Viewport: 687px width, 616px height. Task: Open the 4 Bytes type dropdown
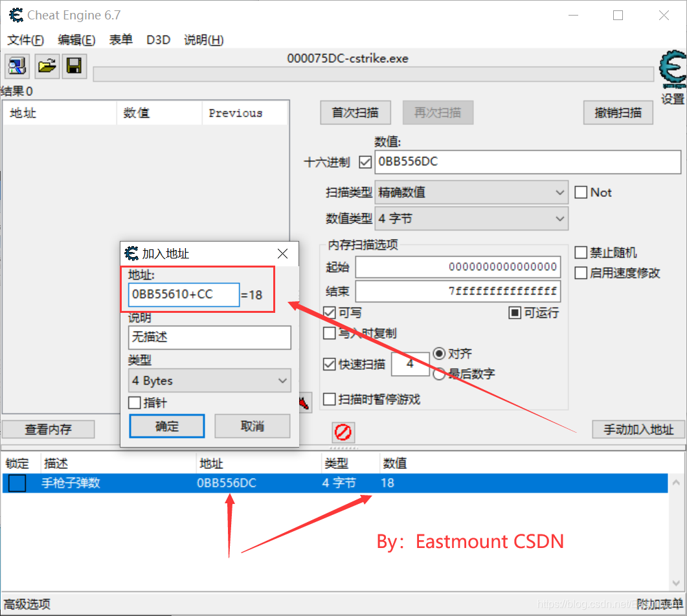click(209, 381)
